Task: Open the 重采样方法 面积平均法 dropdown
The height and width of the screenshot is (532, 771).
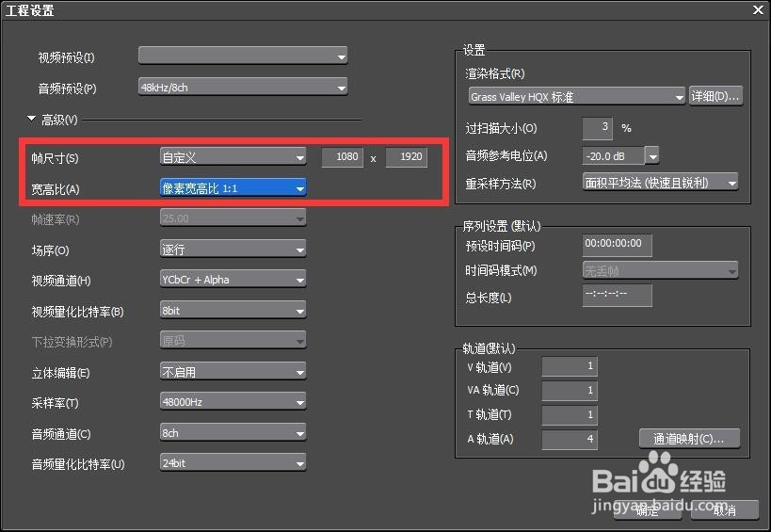Action: [x=660, y=183]
